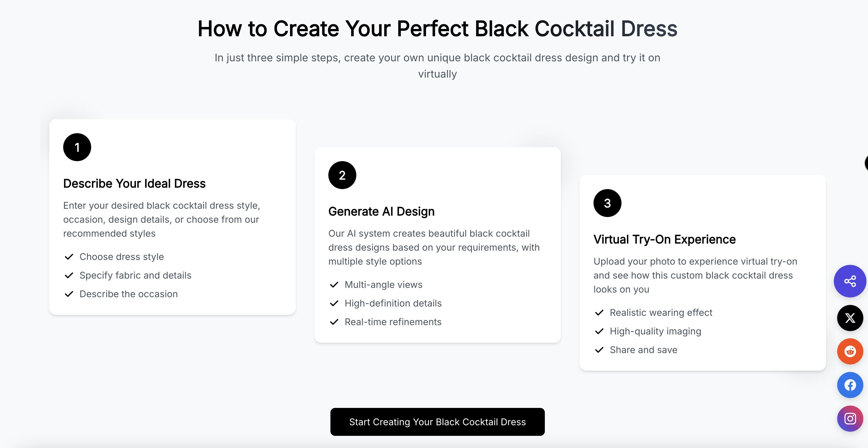Click the Realistic wearing effect item
This screenshot has width=868, height=448.
[x=661, y=313]
